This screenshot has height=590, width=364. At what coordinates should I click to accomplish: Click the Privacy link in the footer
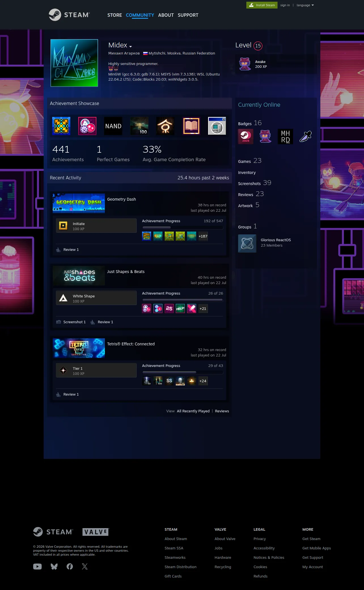click(260, 539)
